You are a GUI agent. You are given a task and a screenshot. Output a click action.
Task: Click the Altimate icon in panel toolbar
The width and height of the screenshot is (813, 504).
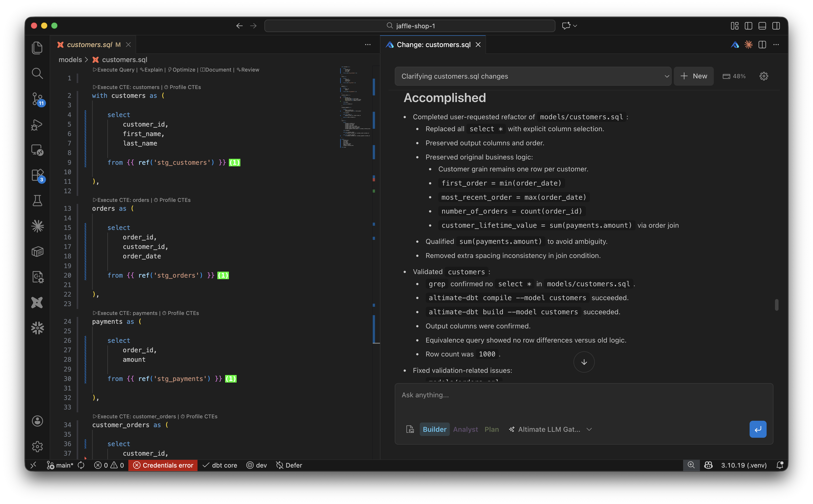[x=735, y=45]
